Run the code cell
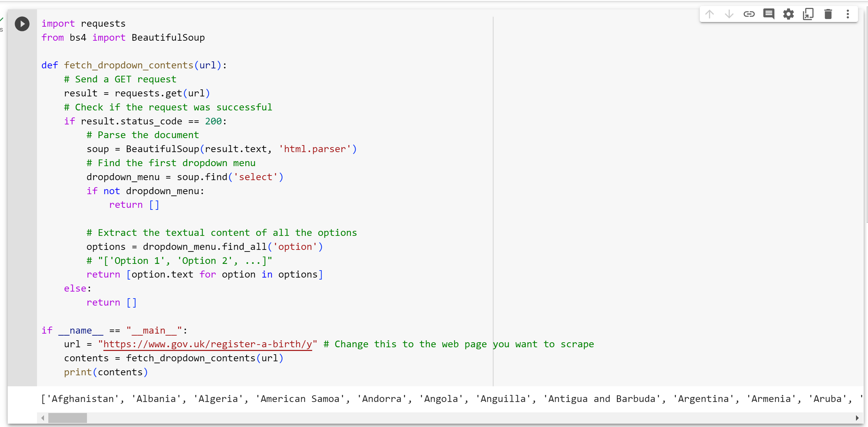The image size is (868, 427). point(22,24)
